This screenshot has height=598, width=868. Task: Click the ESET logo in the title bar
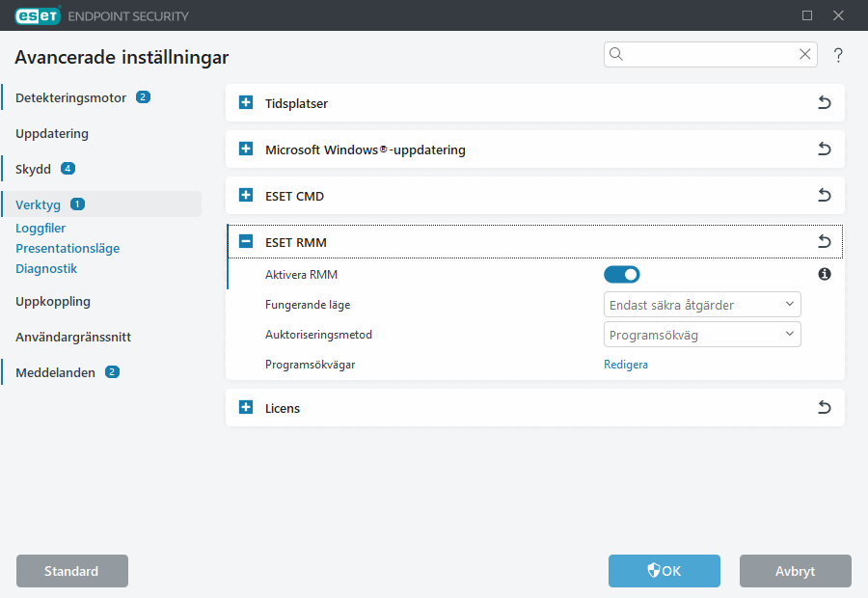[x=37, y=15]
